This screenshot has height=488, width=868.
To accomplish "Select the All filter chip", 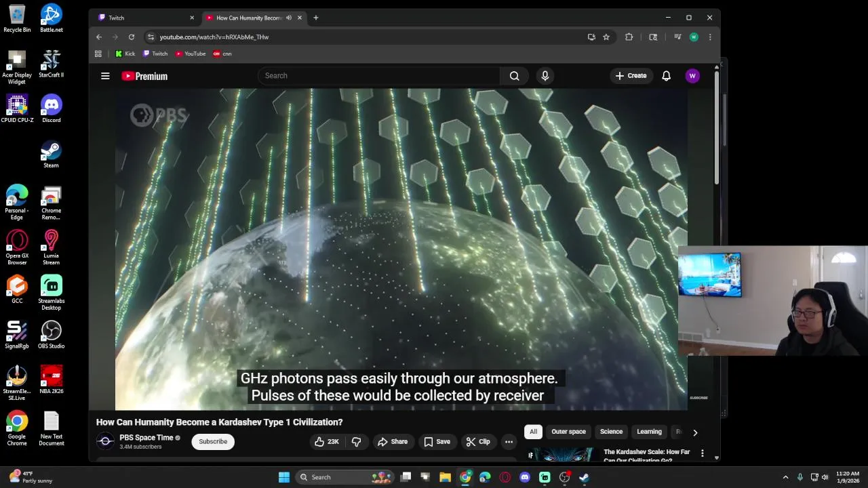I will (533, 432).
